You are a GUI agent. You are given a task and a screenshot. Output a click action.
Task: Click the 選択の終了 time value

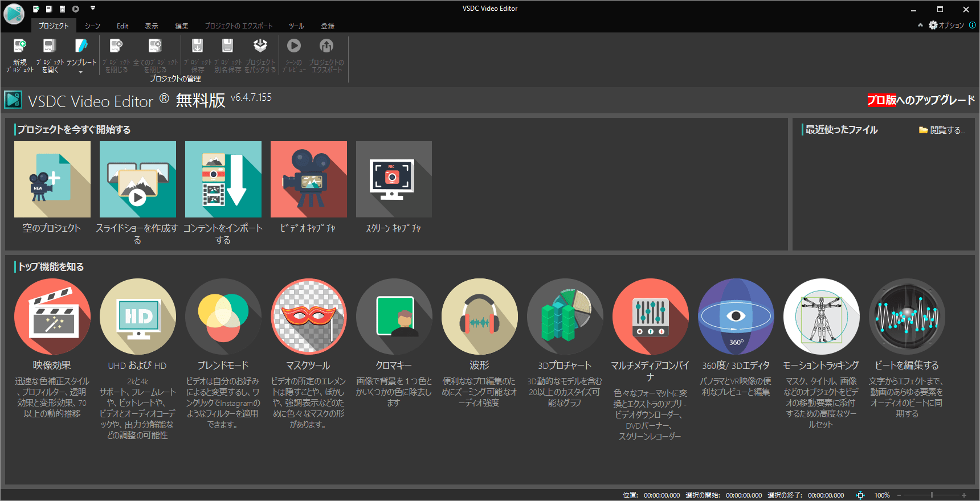point(826,495)
